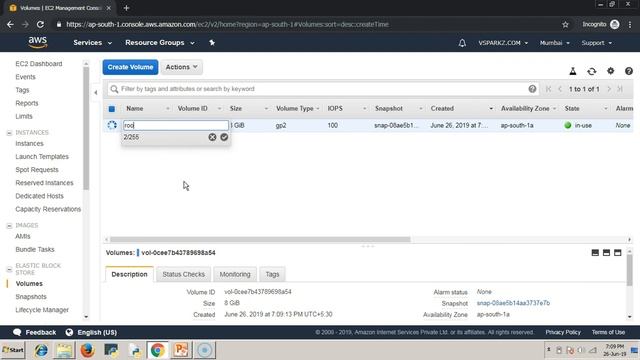The height and width of the screenshot is (360, 640).
Task: Go to the first page of results
Action: tap(549, 89)
